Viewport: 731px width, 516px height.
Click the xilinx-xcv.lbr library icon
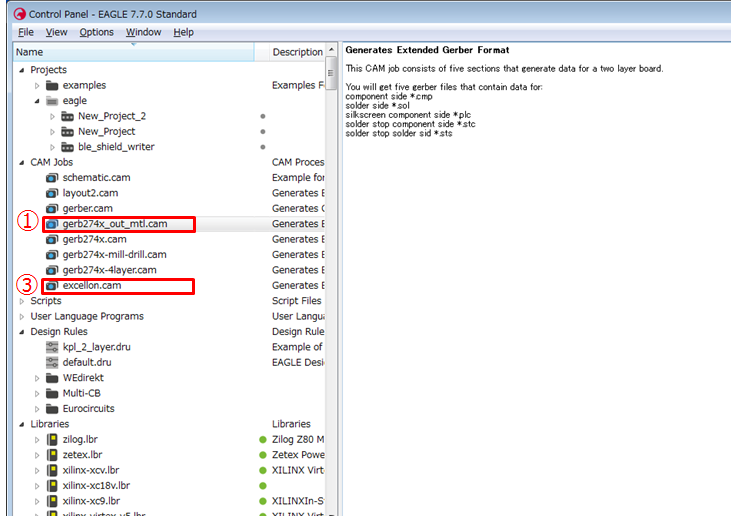click(52, 470)
